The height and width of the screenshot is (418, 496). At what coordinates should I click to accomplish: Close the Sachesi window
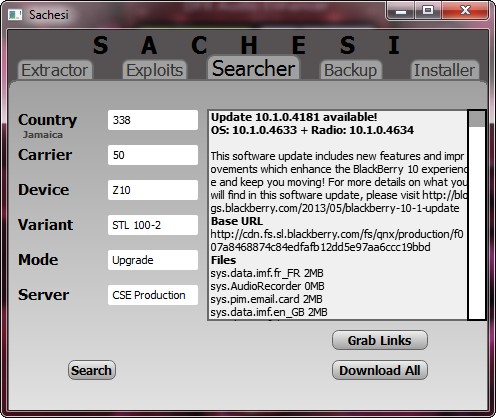(465, 11)
